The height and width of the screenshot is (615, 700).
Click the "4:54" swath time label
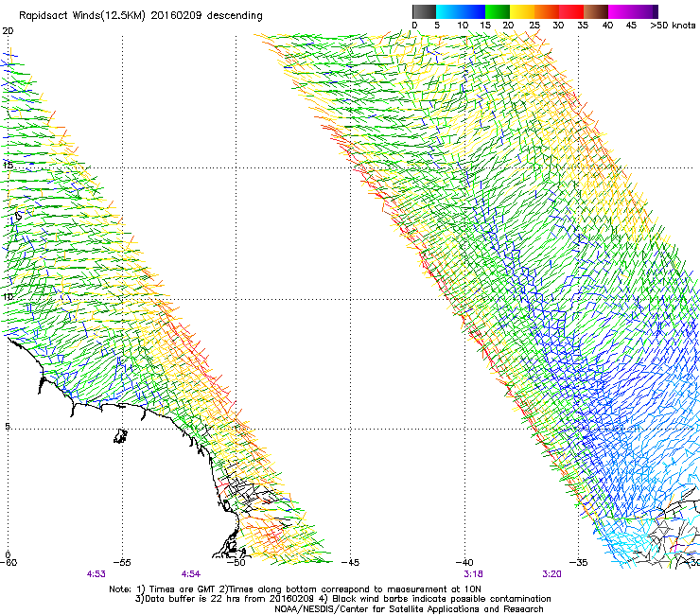pyautogui.click(x=191, y=574)
